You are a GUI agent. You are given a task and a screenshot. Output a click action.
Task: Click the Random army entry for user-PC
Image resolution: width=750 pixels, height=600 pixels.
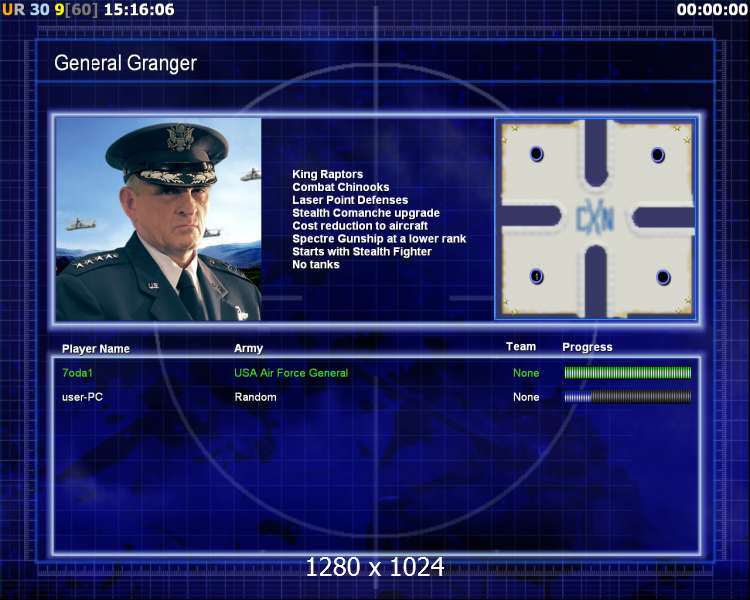coord(255,397)
